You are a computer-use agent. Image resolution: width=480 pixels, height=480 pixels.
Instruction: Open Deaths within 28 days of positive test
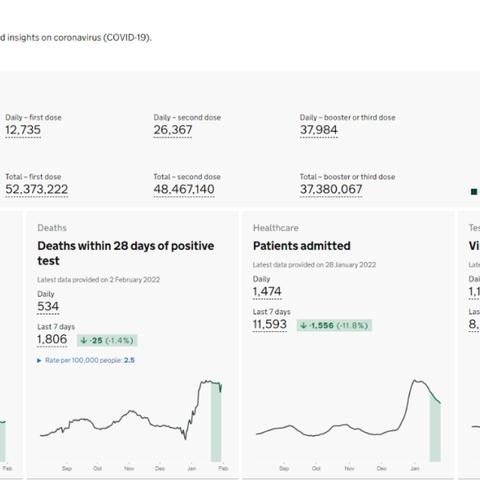click(126, 253)
